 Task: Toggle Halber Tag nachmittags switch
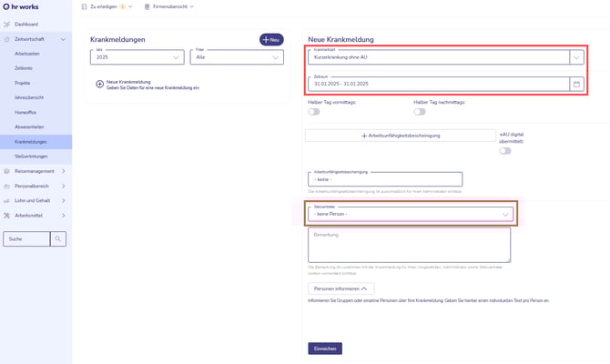420,112
